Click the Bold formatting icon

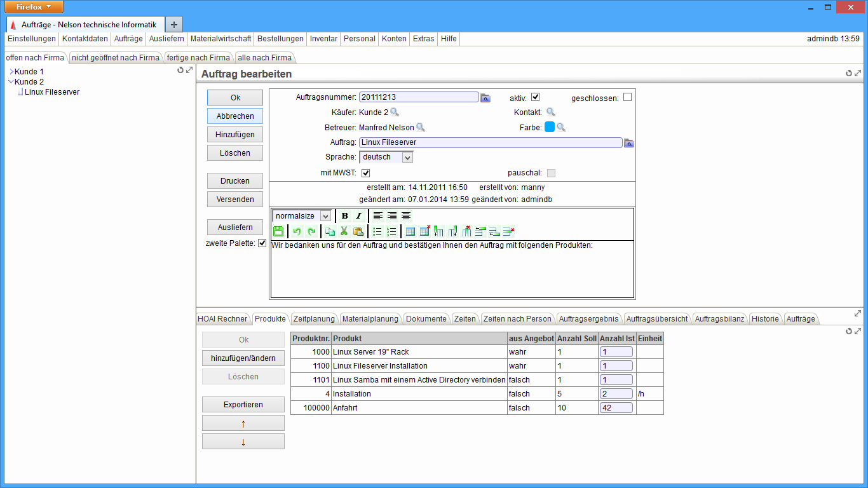click(x=344, y=216)
